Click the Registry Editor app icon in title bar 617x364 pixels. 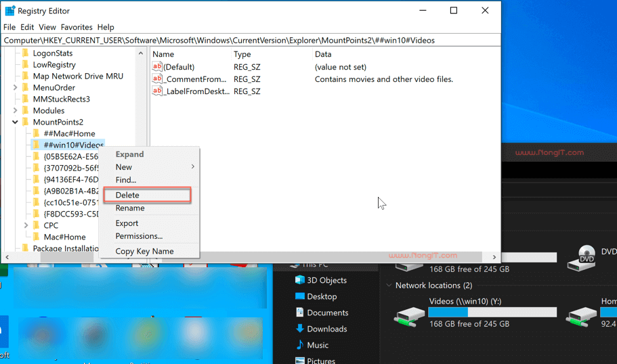point(10,11)
